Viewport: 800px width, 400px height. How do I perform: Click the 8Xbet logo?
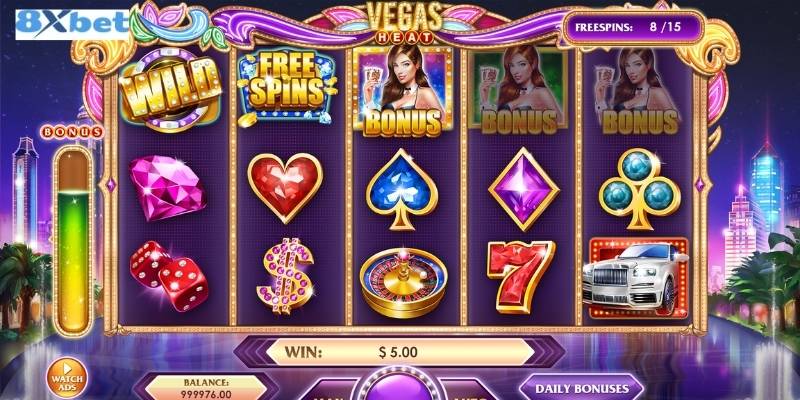tap(71, 24)
